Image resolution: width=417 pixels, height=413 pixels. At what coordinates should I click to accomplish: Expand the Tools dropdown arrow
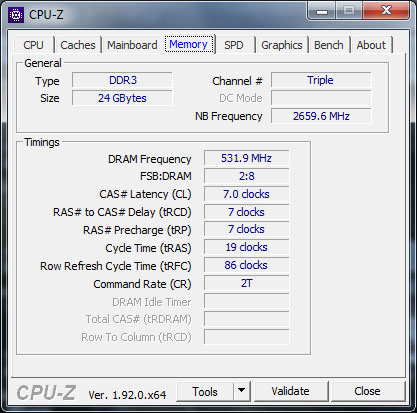click(x=242, y=391)
